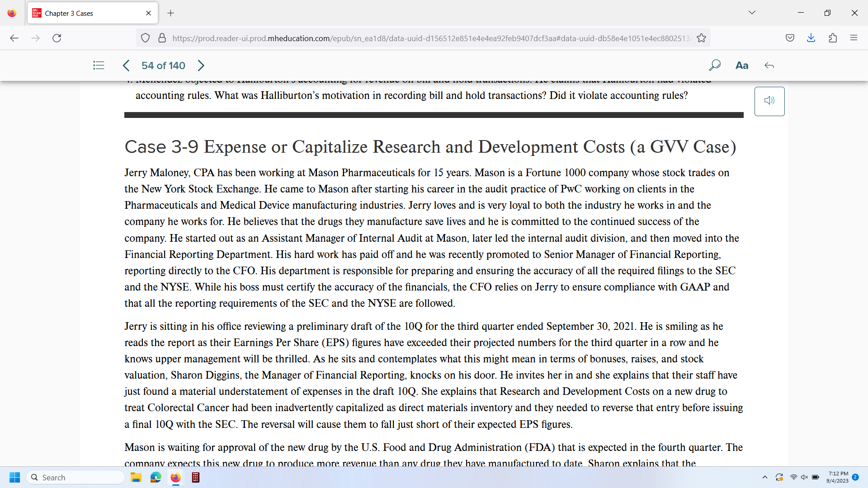Bookmark this page with the star icon

point(701,38)
